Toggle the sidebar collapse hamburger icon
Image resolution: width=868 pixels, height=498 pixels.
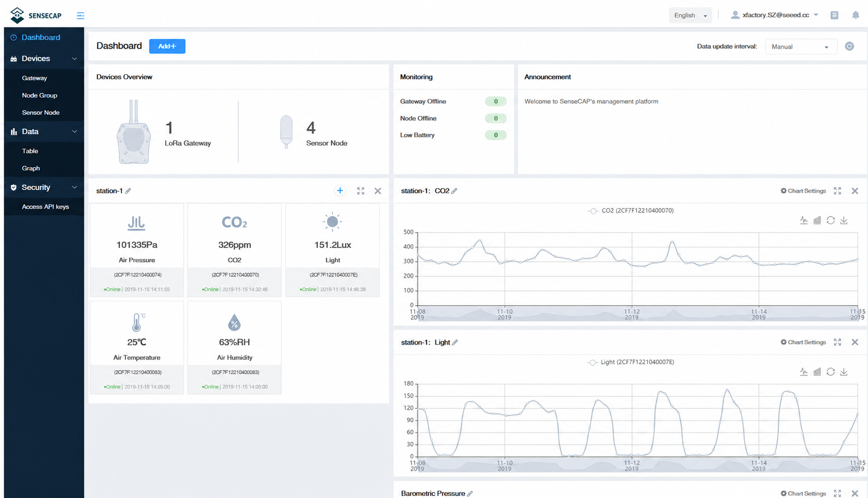click(x=80, y=16)
